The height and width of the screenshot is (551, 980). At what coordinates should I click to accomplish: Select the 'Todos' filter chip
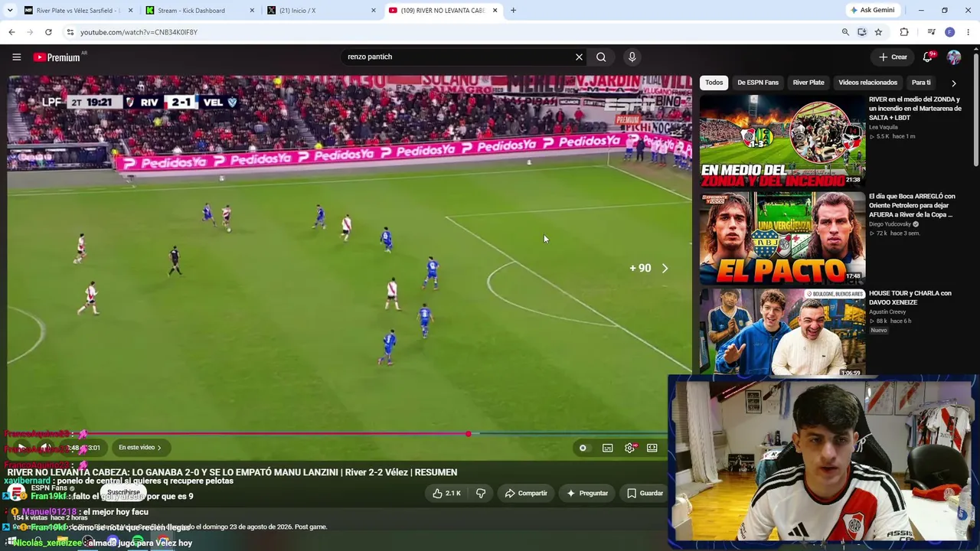click(x=714, y=83)
